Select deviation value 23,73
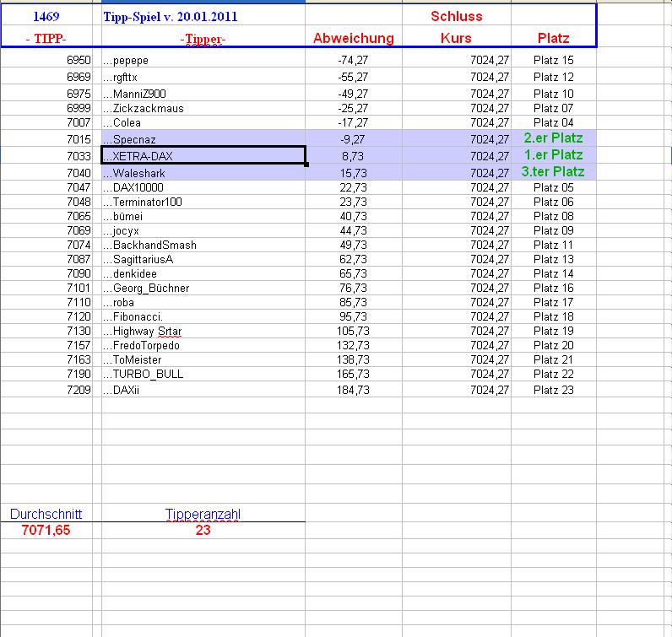The width and height of the screenshot is (672, 637). point(353,202)
